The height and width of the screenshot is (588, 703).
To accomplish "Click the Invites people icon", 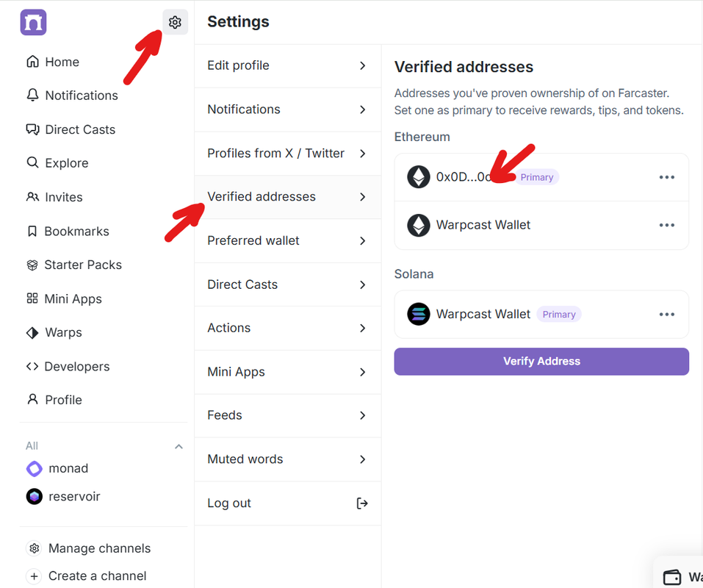I will click(32, 197).
